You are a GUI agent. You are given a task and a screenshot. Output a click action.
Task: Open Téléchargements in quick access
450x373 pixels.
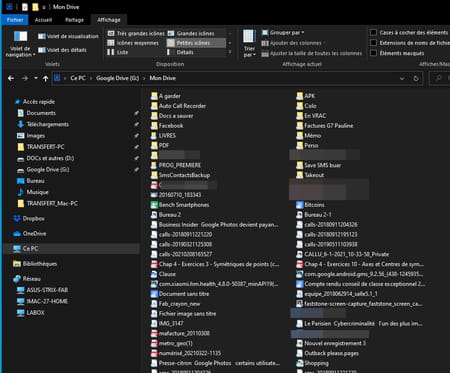(47, 124)
